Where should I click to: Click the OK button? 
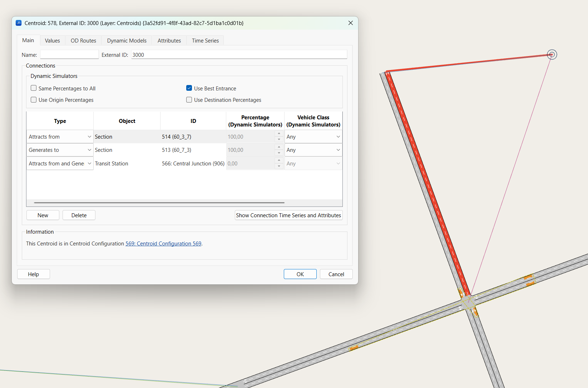pyautogui.click(x=300, y=274)
